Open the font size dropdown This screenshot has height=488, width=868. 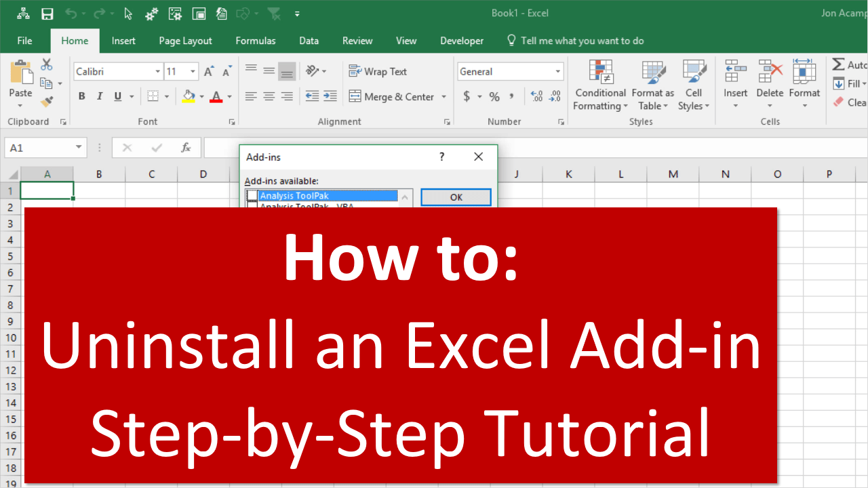tap(191, 70)
